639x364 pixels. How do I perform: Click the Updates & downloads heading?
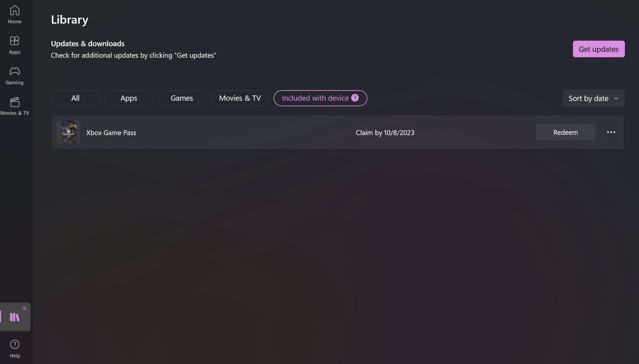click(88, 44)
